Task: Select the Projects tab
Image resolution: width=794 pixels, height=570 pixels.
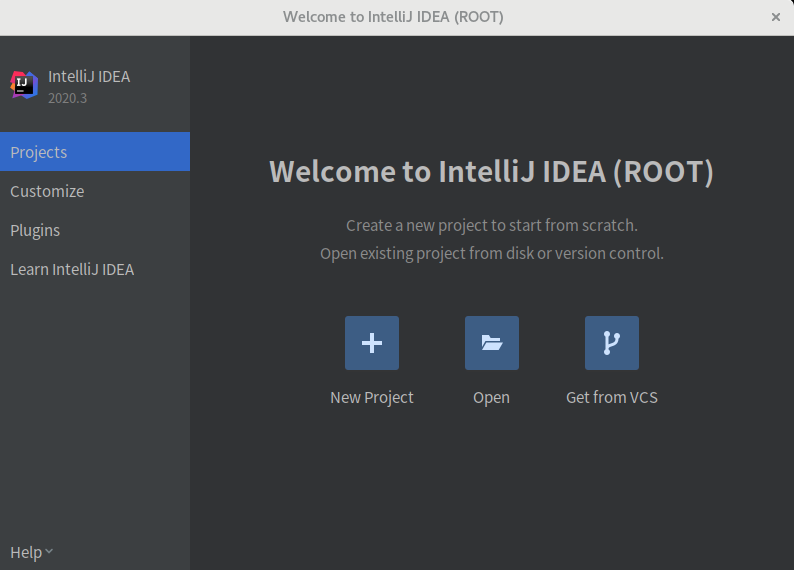Action: (95, 152)
